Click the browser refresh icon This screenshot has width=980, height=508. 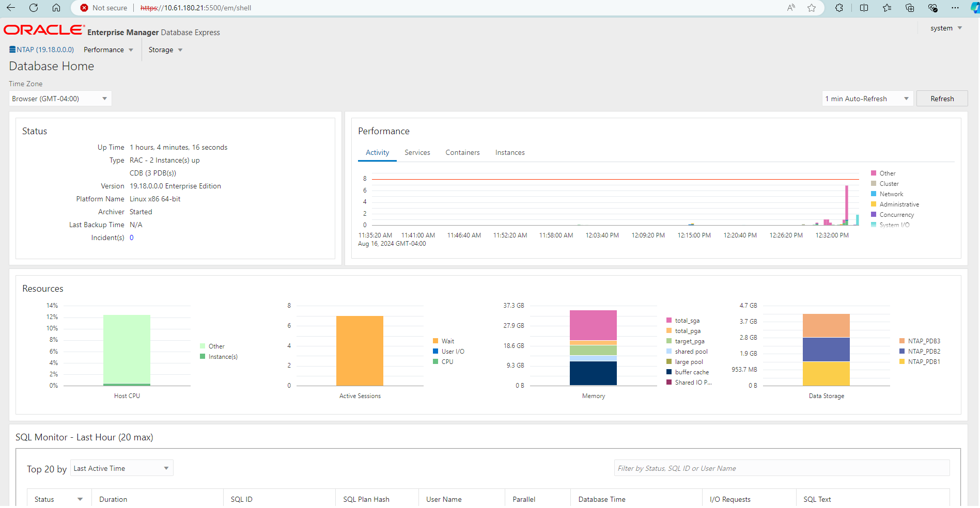[34, 8]
